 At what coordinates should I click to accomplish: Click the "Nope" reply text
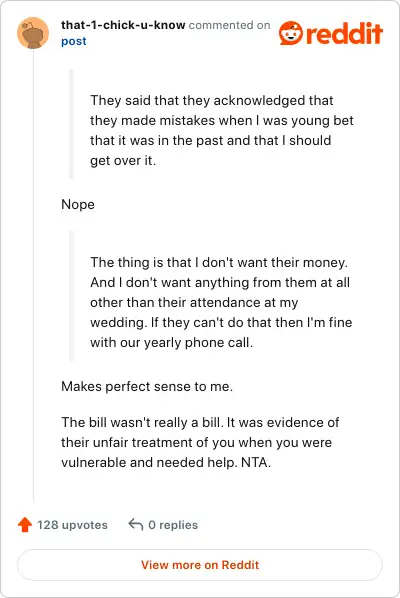[x=78, y=204]
